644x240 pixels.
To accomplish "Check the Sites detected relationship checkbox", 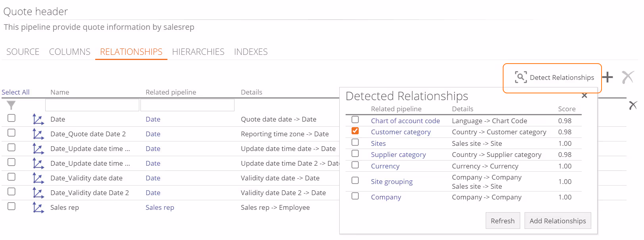I will click(355, 143).
